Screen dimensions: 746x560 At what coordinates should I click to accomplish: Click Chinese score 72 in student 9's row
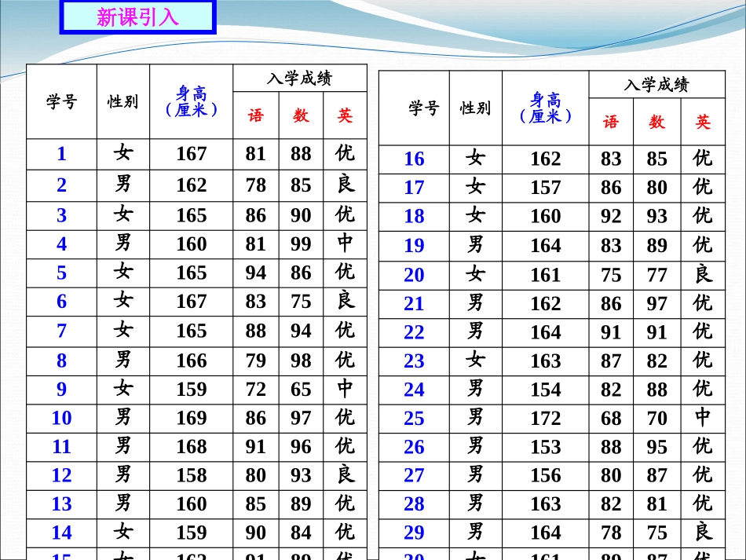pos(255,390)
